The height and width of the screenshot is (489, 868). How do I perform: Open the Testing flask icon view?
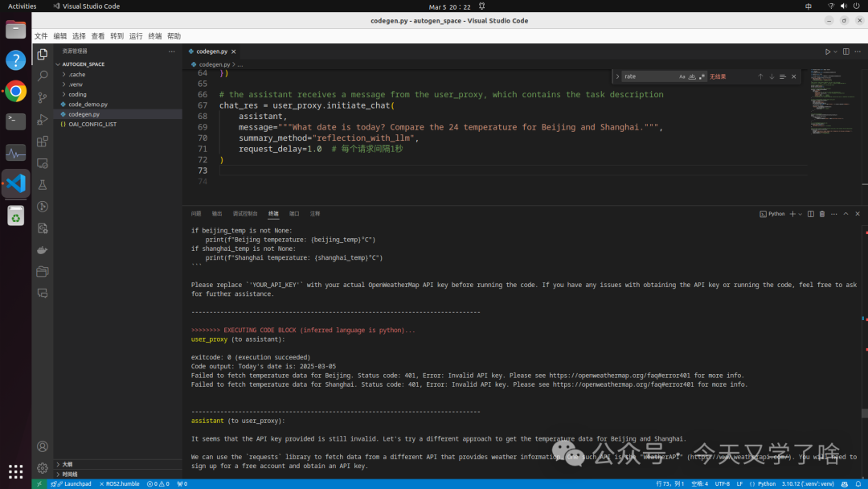click(x=42, y=185)
